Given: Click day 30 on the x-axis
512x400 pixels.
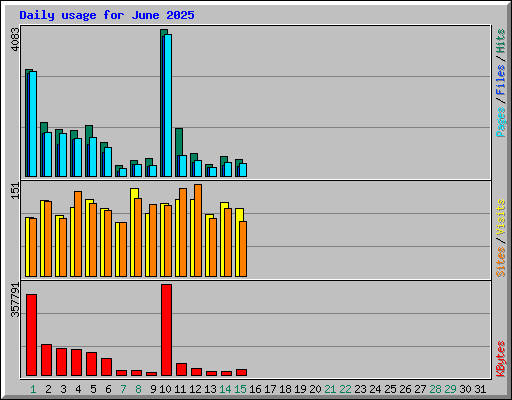Looking at the screenshot, I should coord(465,389).
